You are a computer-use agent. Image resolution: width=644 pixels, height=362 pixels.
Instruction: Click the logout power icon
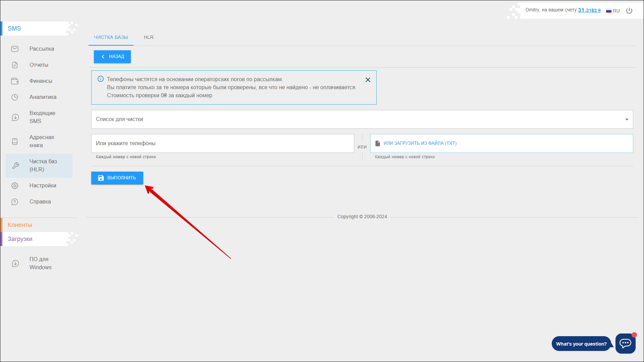pyautogui.click(x=629, y=11)
